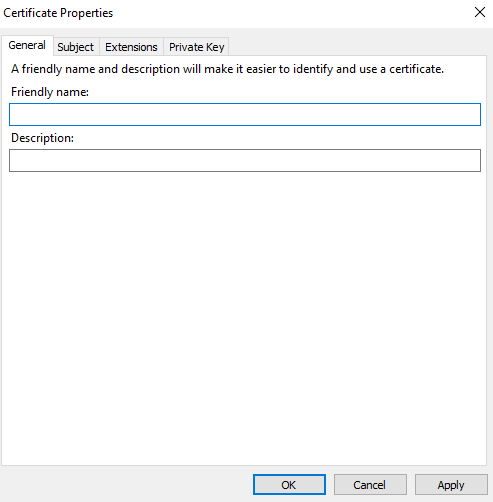Click the "Friendly name:" label
The width and height of the screenshot is (493, 502).
click(x=50, y=92)
